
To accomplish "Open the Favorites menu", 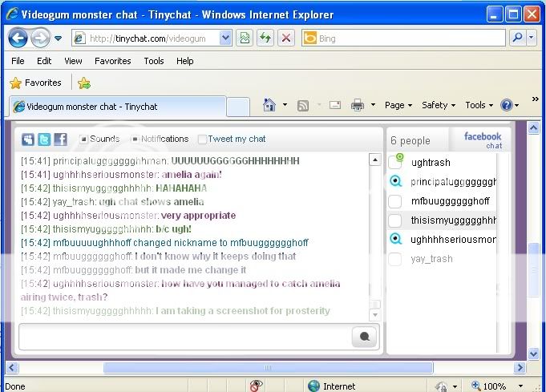I will point(113,61).
